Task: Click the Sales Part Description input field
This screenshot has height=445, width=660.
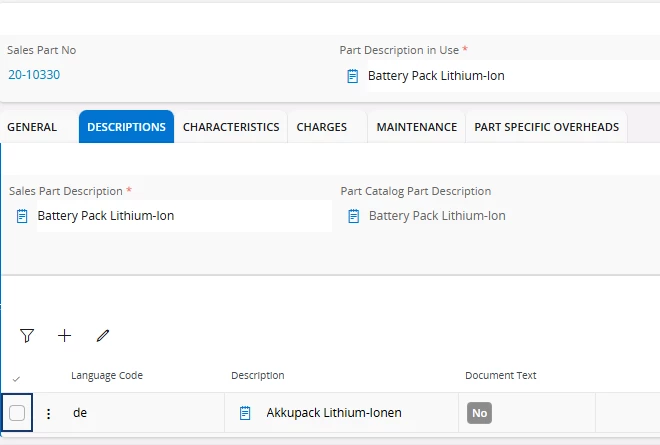Action: point(184,216)
